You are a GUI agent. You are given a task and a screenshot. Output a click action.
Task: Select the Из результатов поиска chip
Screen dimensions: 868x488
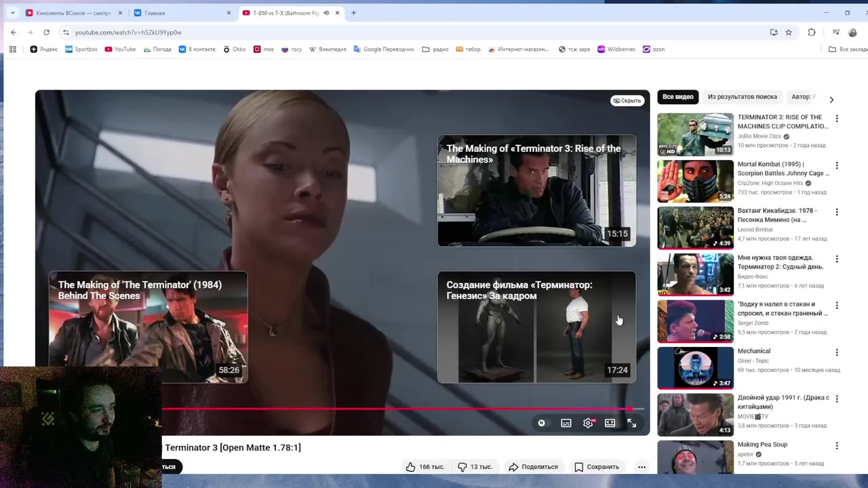tap(743, 97)
